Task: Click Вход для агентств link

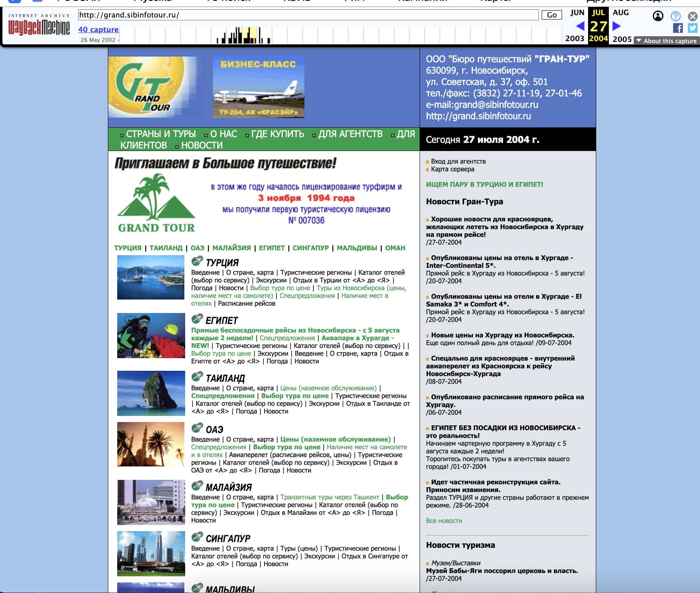Action: pyautogui.click(x=458, y=161)
